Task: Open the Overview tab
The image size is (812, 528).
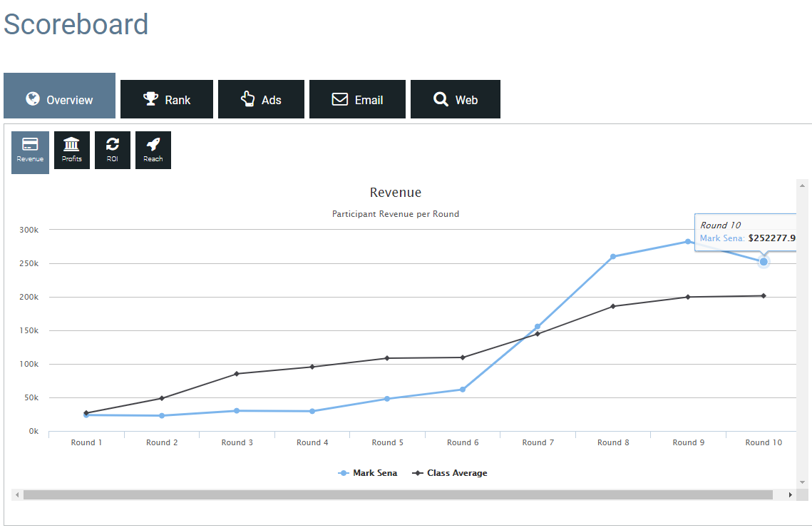Action: pos(60,96)
